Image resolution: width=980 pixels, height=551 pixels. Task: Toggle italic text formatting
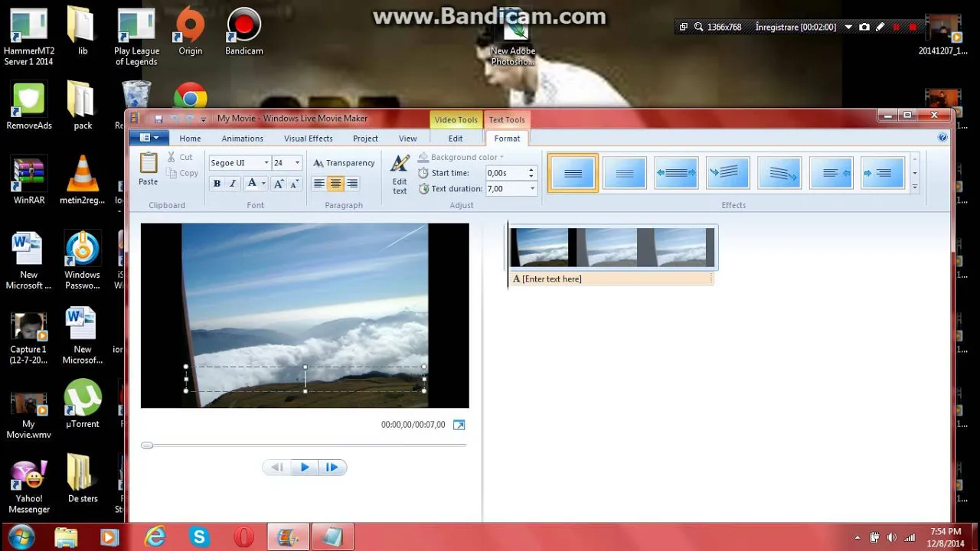click(233, 184)
